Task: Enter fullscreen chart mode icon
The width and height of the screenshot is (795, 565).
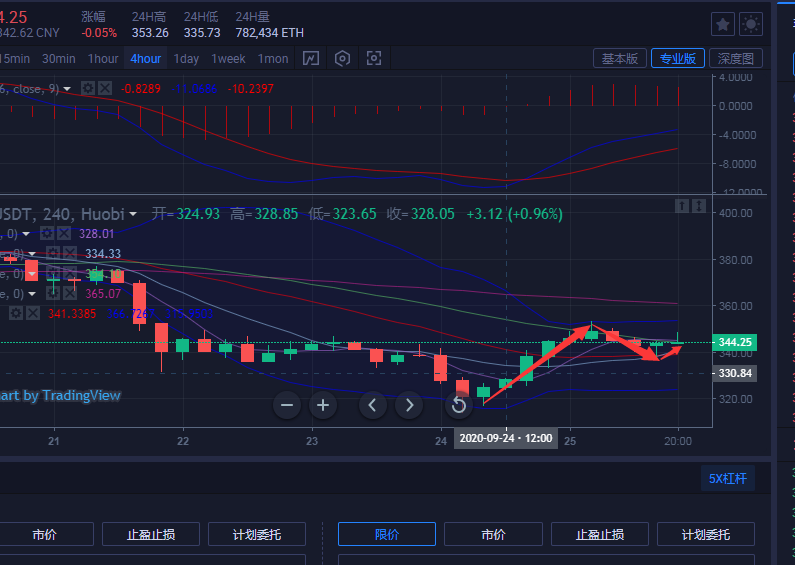Action: coord(374,59)
